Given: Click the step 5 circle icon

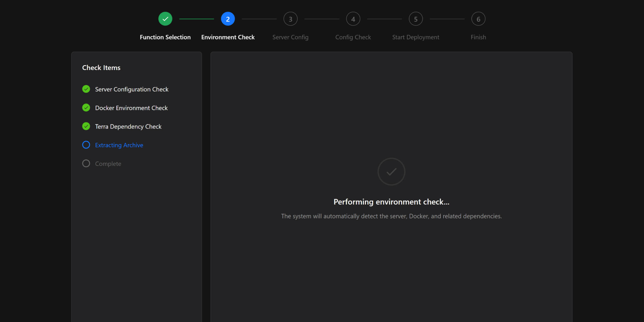Looking at the screenshot, I should 416,19.
